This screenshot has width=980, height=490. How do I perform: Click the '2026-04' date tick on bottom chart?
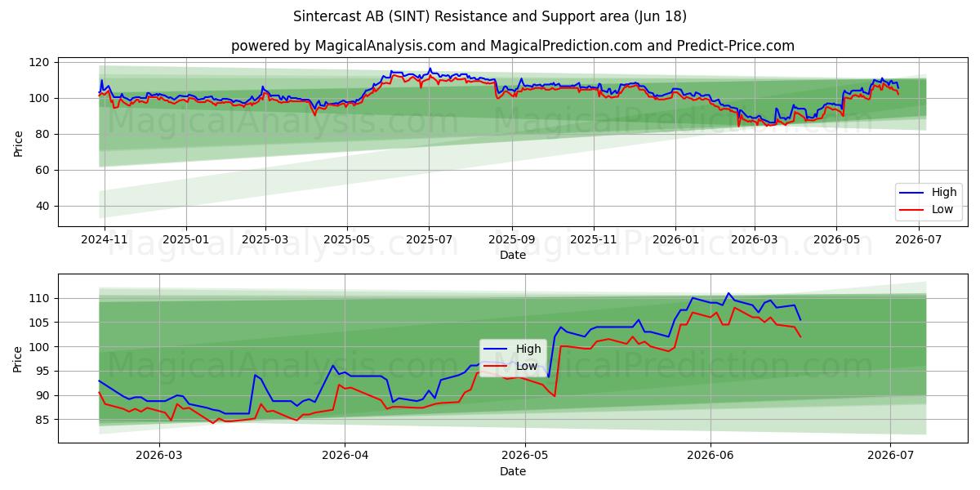(344, 456)
